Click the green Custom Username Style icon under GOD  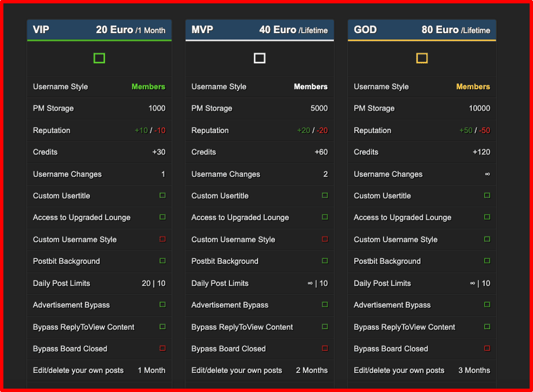click(x=487, y=239)
